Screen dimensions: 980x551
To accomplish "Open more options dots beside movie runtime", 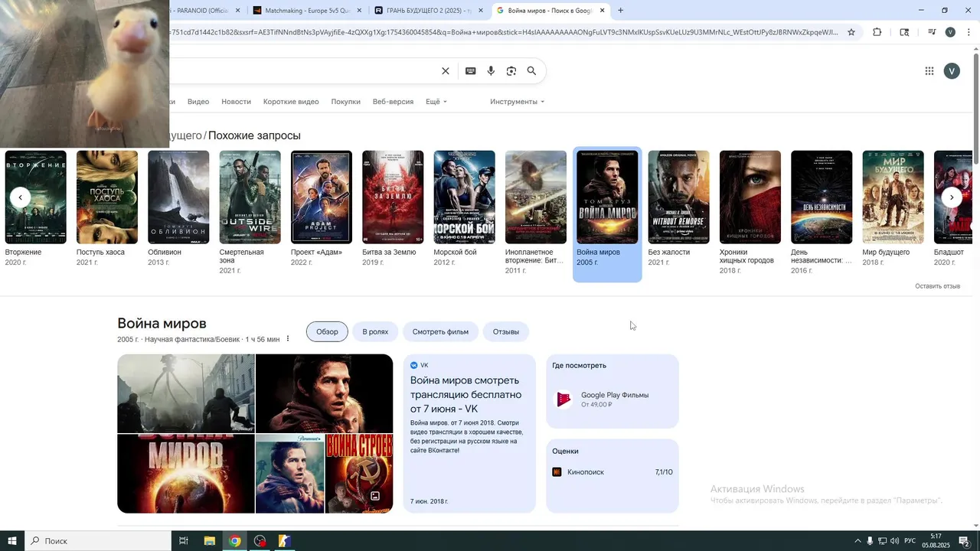I will click(x=288, y=339).
